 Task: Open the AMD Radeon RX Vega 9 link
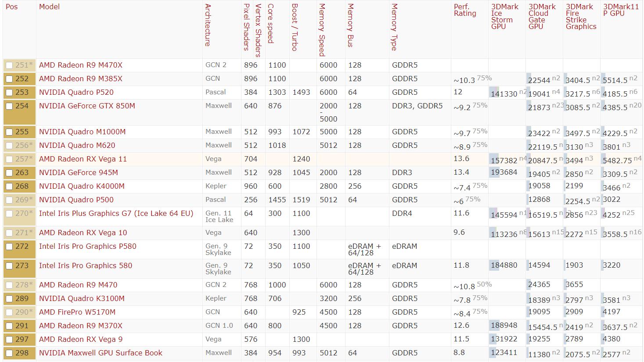[81, 340]
